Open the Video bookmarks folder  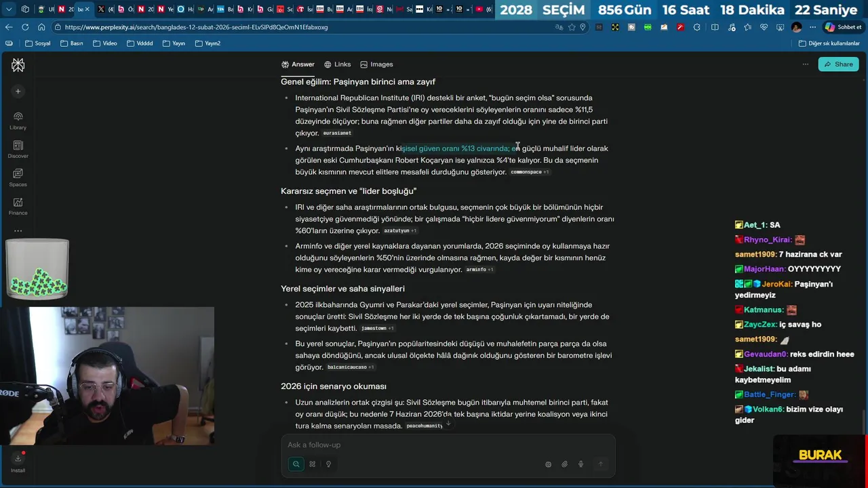pos(105,43)
